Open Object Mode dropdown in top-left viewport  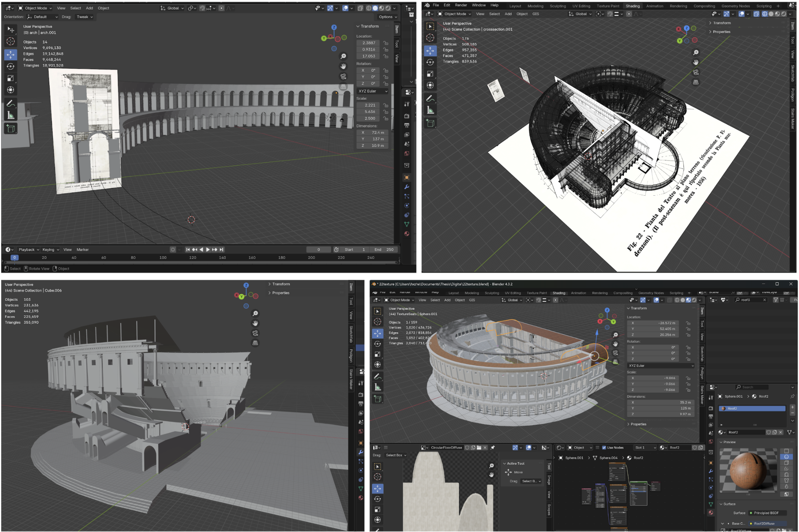(35, 8)
